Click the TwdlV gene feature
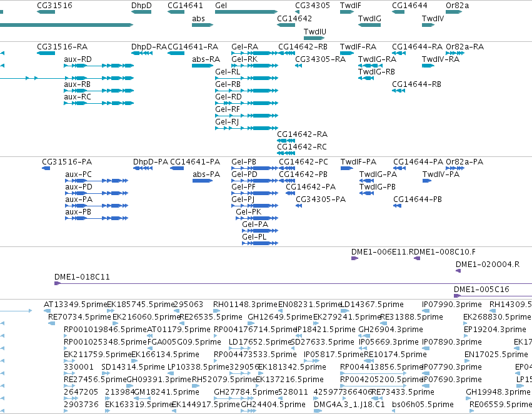The image size is (532, 414). pyautogui.click(x=428, y=25)
